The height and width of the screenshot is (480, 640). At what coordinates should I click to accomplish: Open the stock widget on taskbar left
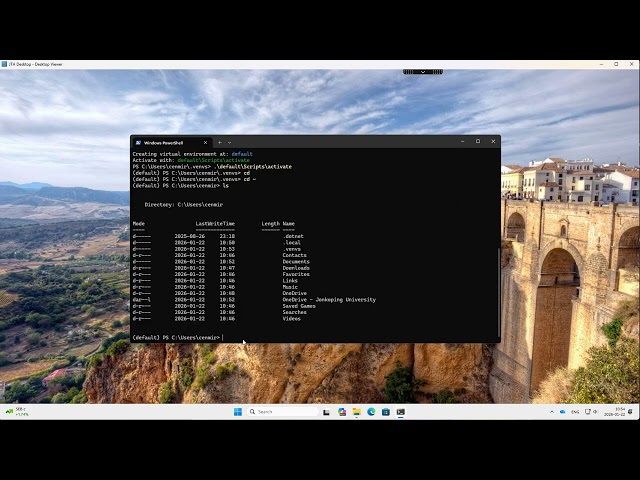point(16,412)
